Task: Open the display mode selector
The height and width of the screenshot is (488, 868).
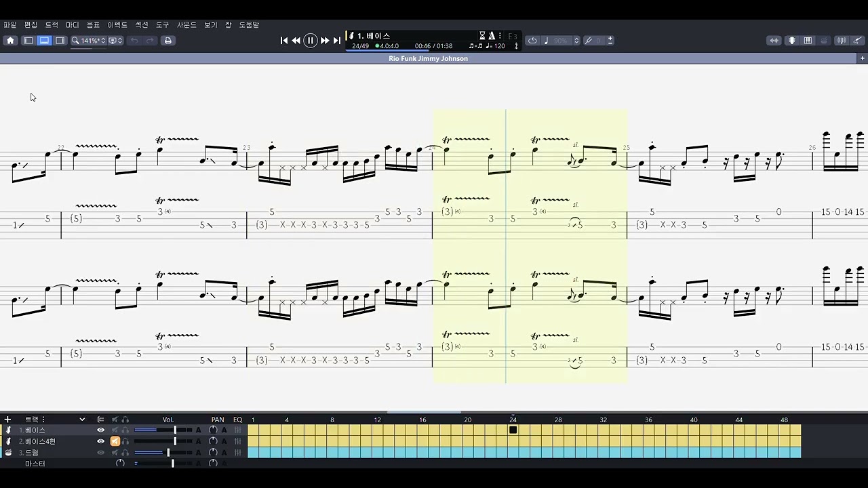Action: pyautogui.click(x=115, y=41)
